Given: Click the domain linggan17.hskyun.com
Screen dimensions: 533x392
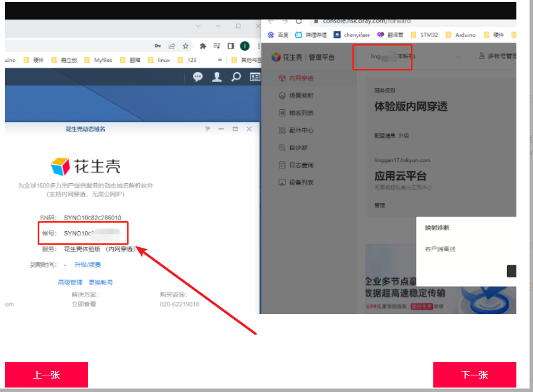Looking at the screenshot, I should tap(402, 160).
